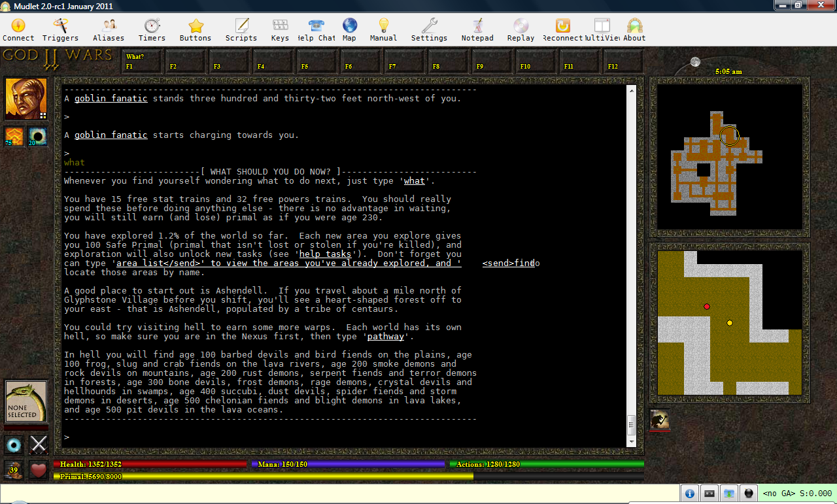
Task: Click the 5:05 am game clock
Action: 728,71
